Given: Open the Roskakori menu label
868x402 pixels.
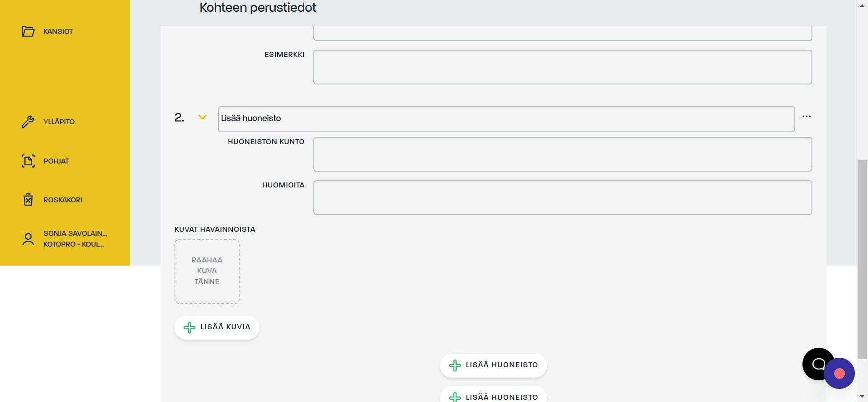Looking at the screenshot, I should click(63, 200).
